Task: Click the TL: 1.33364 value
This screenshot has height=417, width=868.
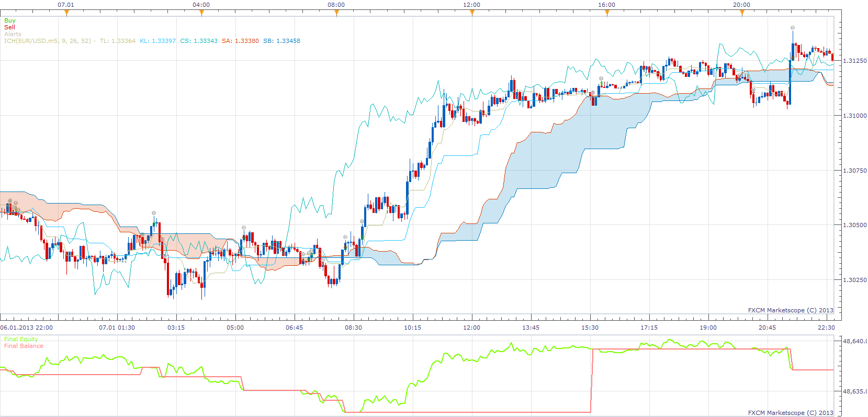Action: tap(118, 41)
